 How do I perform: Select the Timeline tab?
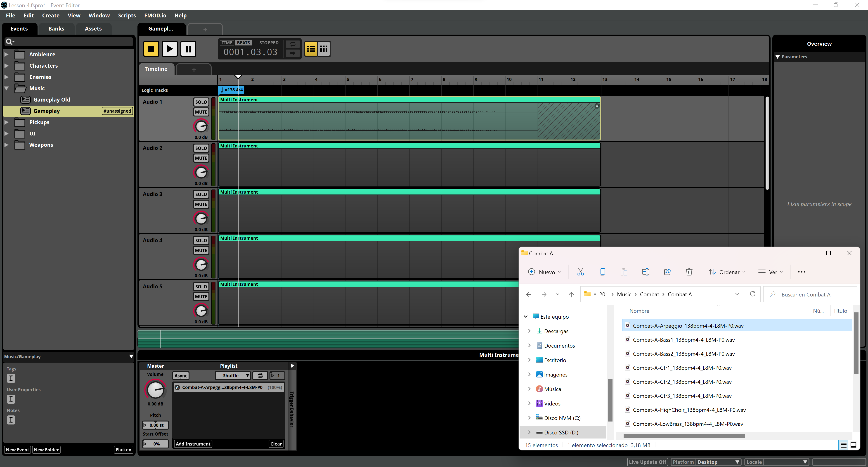[156, 69]
